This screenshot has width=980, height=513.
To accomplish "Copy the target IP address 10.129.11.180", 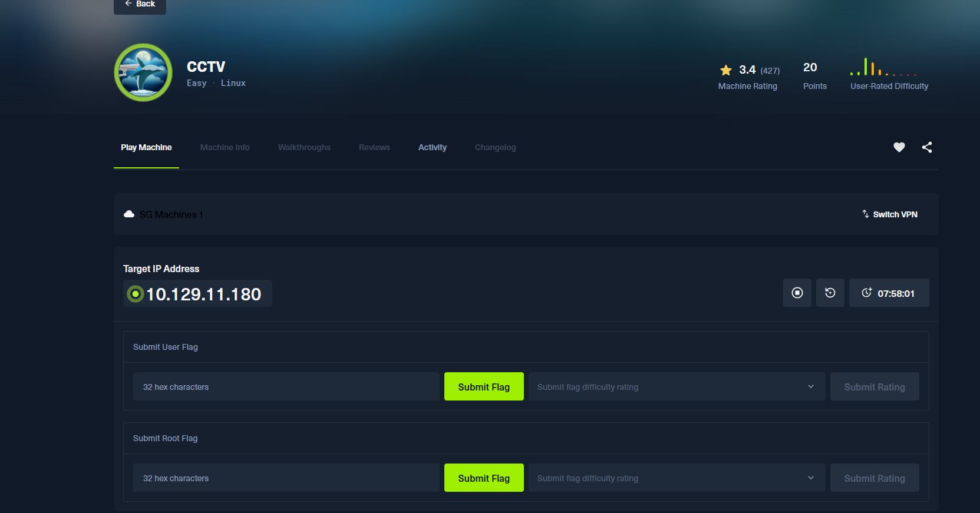I will click(203, 294).
